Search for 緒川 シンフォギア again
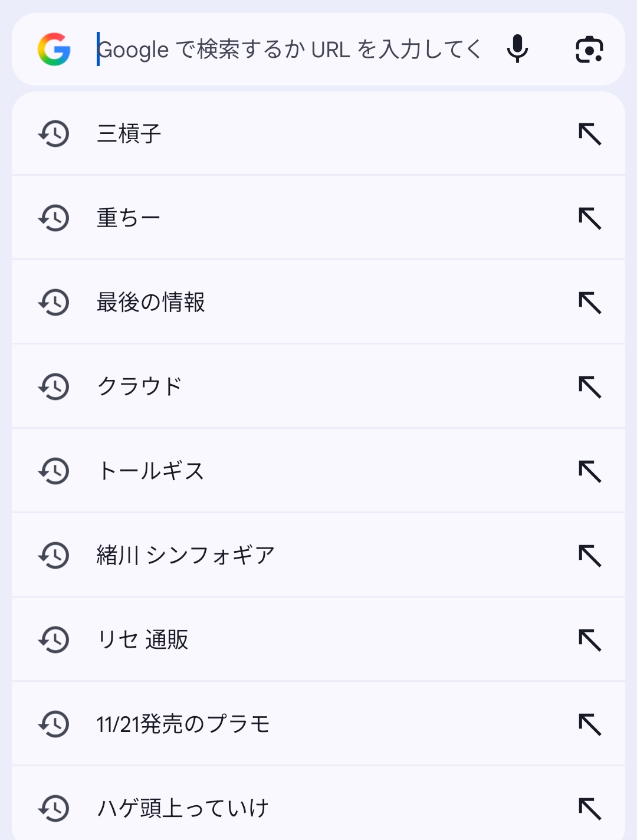 pos(186,556)
